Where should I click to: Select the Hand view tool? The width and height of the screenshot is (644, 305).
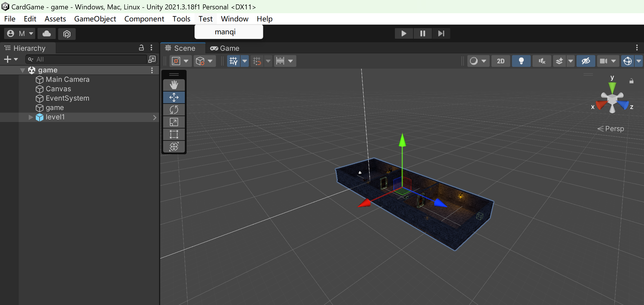coord(174,85)
